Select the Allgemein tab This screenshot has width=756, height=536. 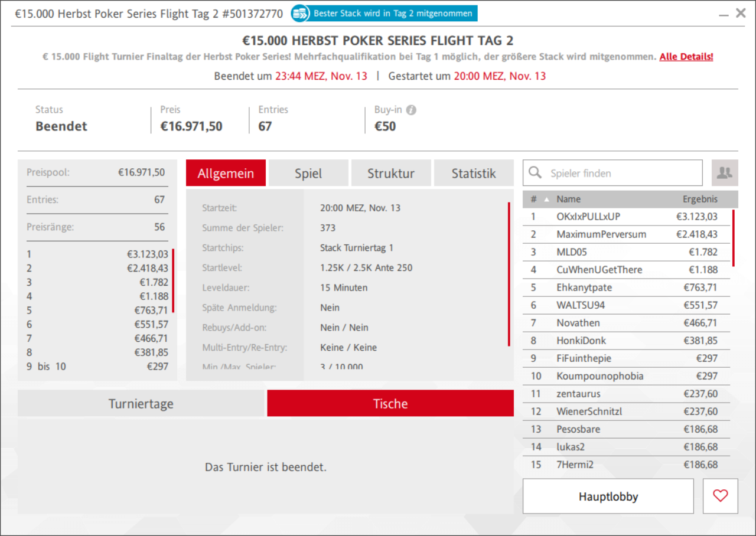226,173
